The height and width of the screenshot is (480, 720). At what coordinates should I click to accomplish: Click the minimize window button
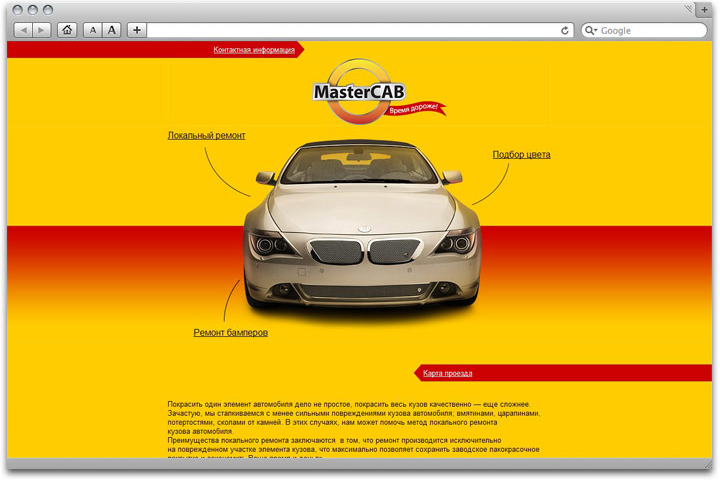pyautogui.click(x=32, y=9)
